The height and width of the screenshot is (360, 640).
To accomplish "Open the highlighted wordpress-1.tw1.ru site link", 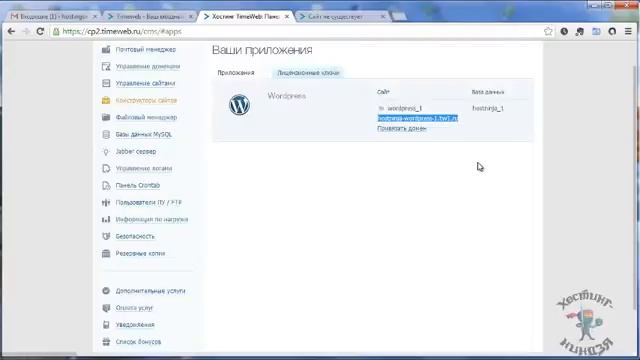I will tap(418, 118).
